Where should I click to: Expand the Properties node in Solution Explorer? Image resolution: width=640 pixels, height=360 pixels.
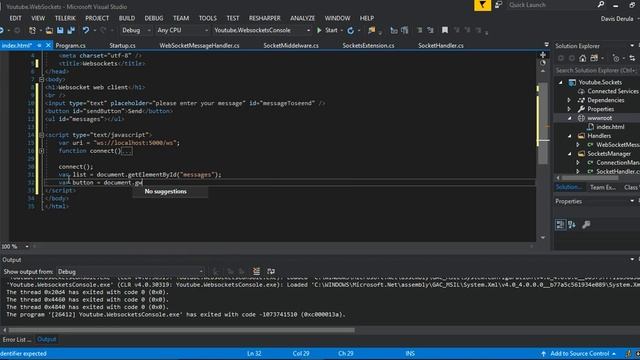[x=569, y=109]
